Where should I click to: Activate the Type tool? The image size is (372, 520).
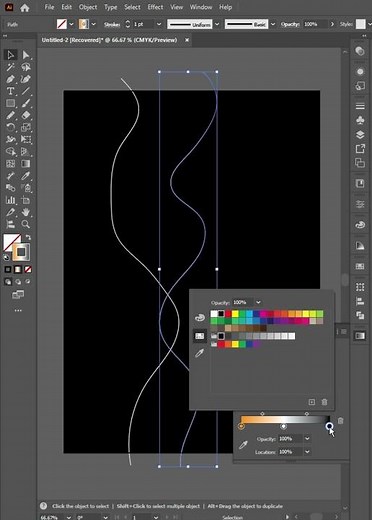pos(11,91)
